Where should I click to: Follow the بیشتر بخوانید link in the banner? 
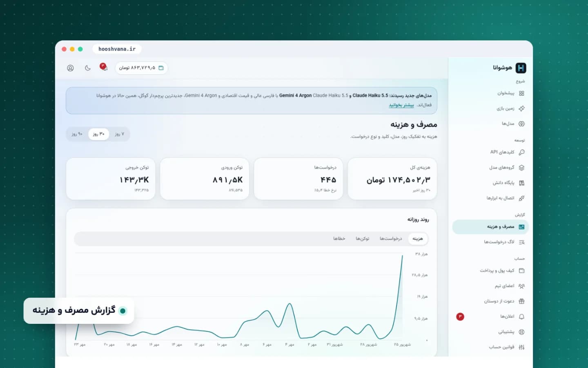point(401,105)
